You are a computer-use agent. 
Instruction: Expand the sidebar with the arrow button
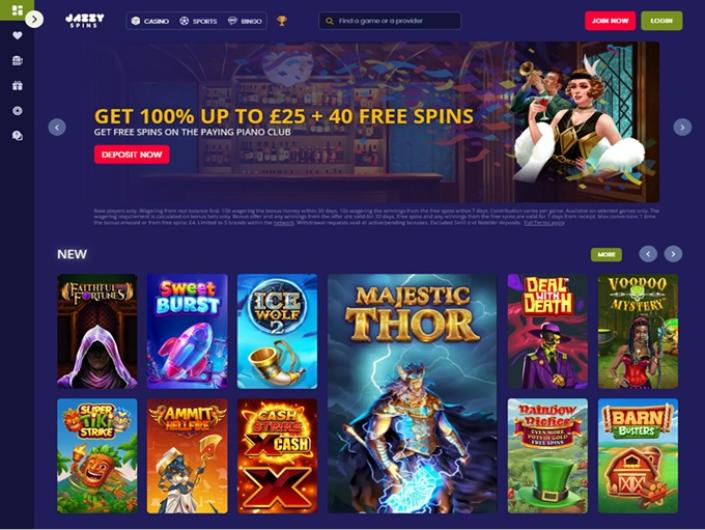(35, 19)
